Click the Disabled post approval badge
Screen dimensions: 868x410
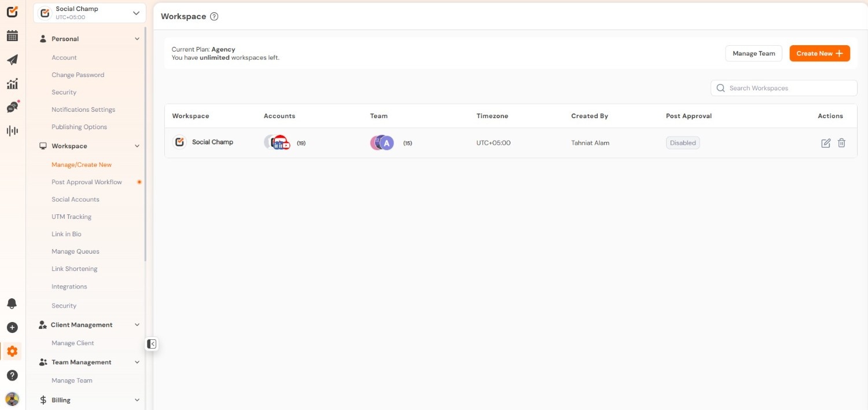pyautogui.click(x=683, y=143)
